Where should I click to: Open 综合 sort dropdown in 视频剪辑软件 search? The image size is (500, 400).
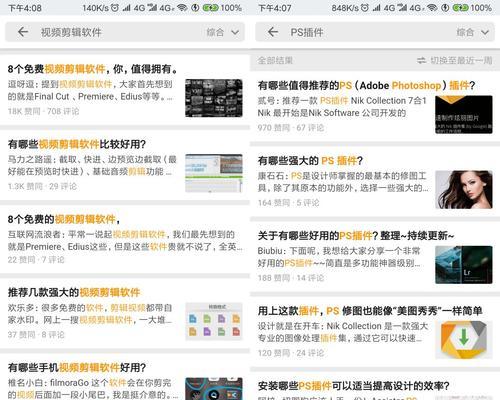[x=223, y=32]
